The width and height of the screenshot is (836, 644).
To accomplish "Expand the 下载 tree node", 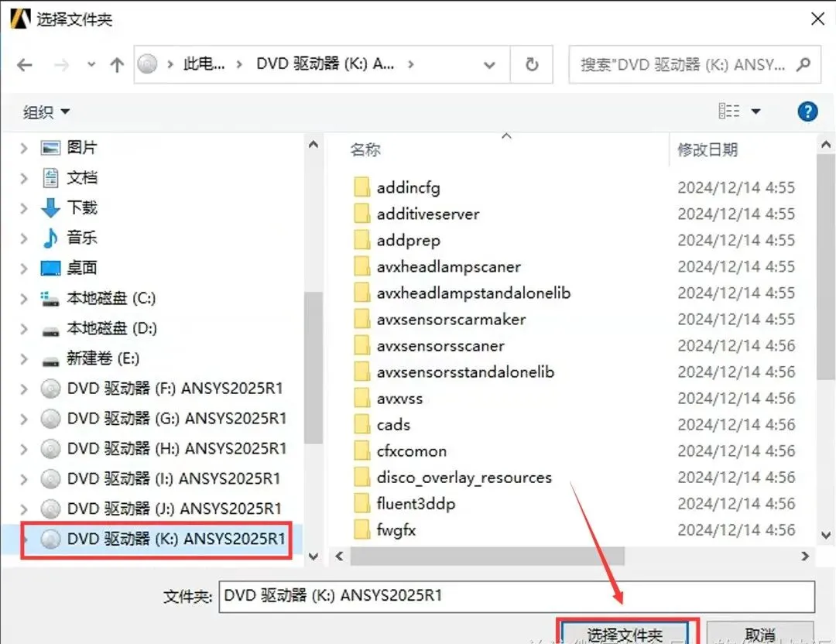I will click(23, 208).
